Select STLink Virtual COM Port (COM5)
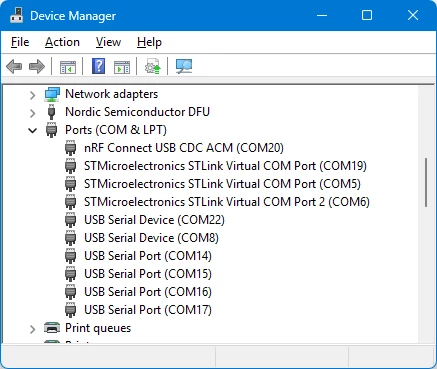This screenshot has height=369, width=437. point(222,184)
